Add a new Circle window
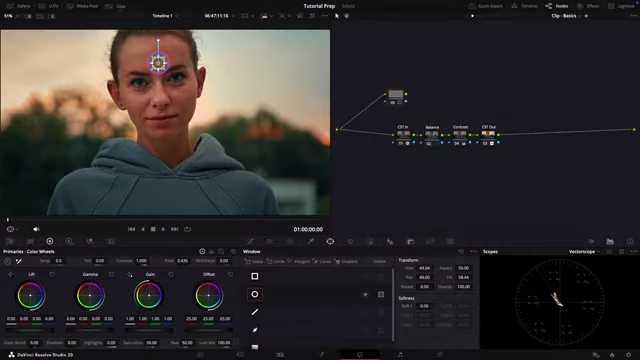The width and height of the screenshot is (640, 360). click(276, 262)
